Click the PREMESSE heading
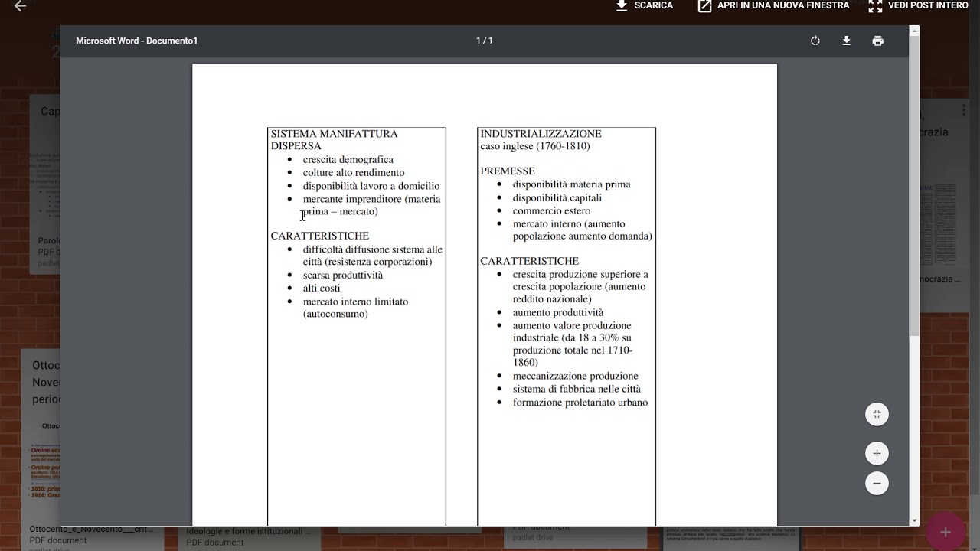This screenshot has height=551, width=980. [508, 171]
